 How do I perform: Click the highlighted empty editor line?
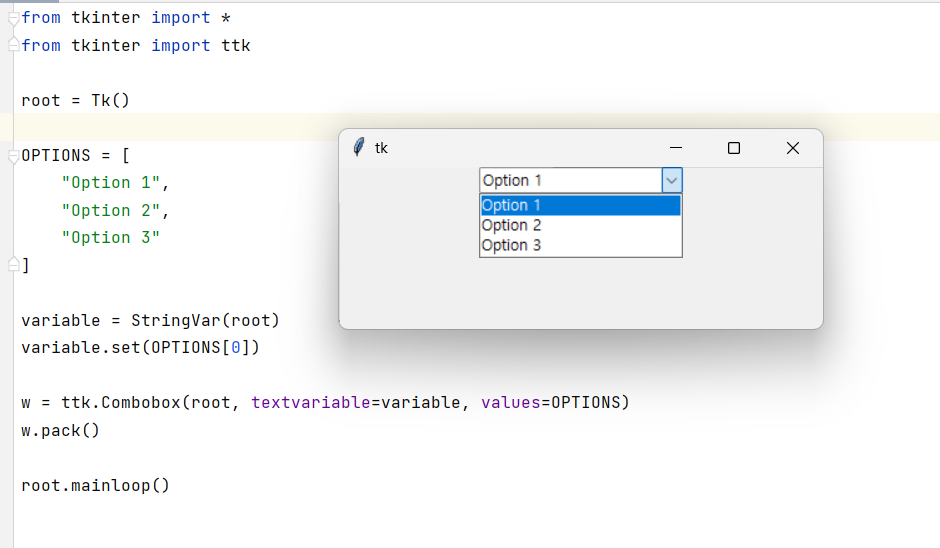click(x=174, y=127)
